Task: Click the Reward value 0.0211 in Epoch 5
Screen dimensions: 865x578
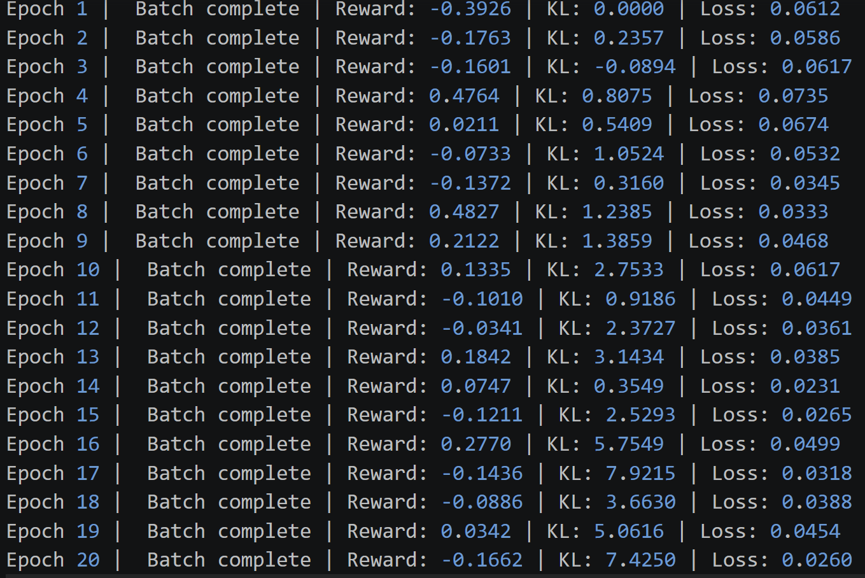Action: tap(464, 125)
